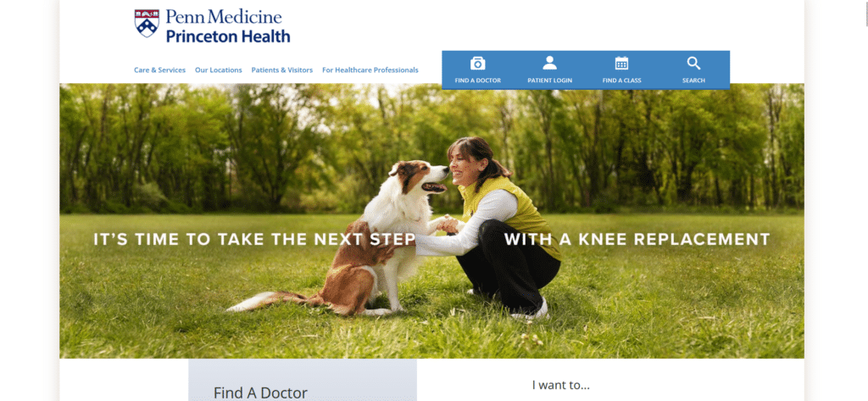This screenshot has width=868, height=401.
Task: Click the FIND A DOCTOR text label
Action: tap(478, 81)
